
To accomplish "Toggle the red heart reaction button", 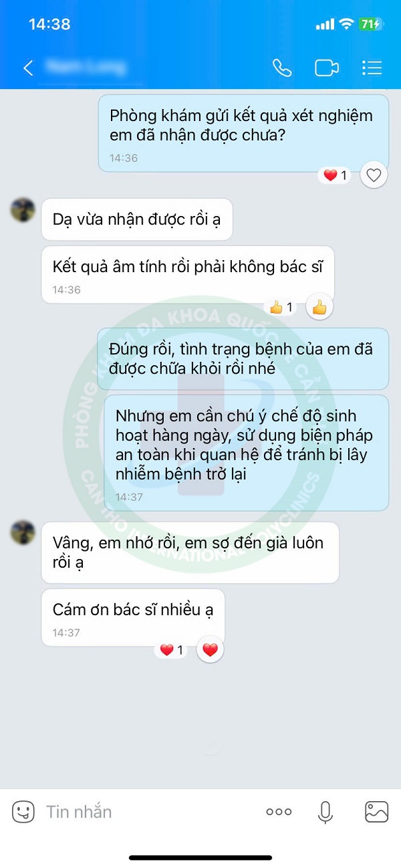I will [210, 649].
